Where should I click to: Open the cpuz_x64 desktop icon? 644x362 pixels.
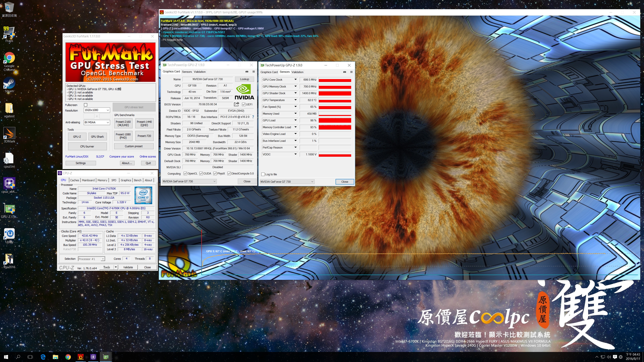tap(9, 185)
